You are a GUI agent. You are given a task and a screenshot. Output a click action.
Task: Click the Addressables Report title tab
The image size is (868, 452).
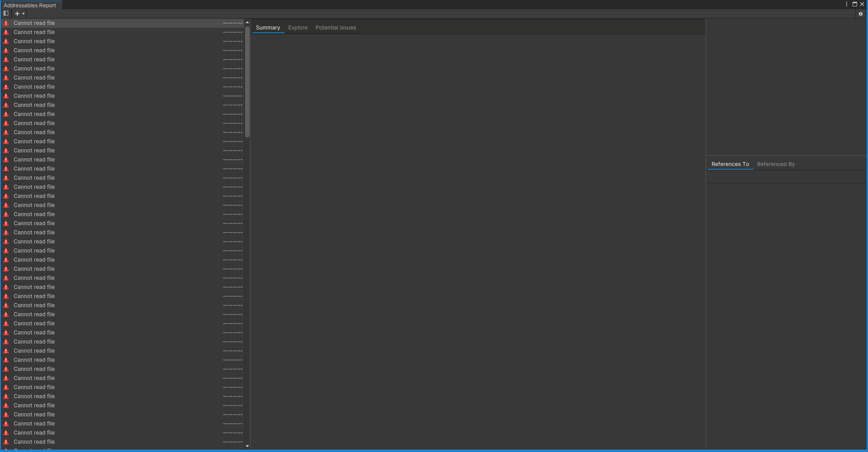click(x=30, y=5)
